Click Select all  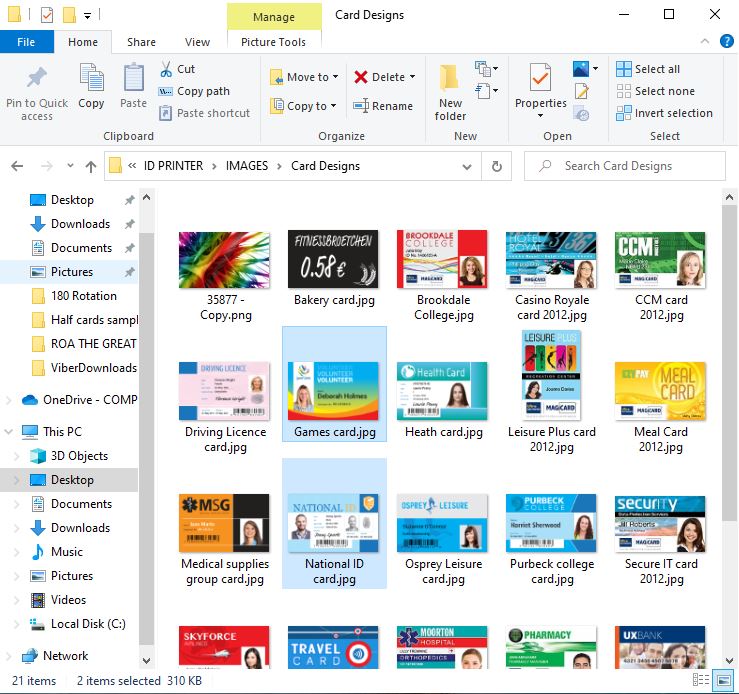point(648,69)
